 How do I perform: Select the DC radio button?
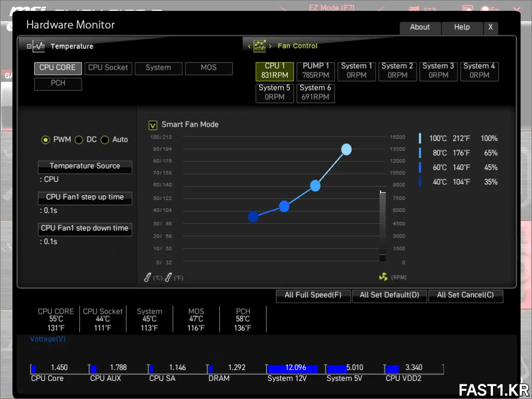click(79, 140)
